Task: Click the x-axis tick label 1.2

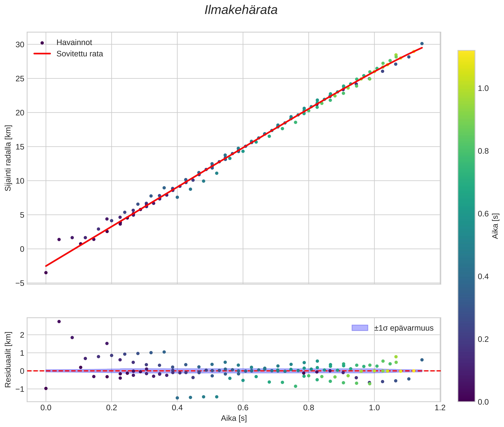Action: pos(440,408)
